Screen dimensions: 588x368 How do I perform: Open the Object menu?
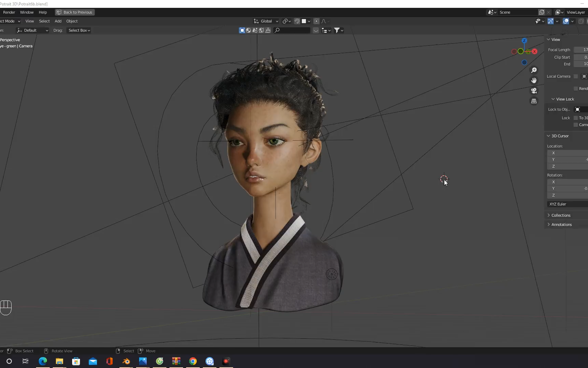(72, 21)
